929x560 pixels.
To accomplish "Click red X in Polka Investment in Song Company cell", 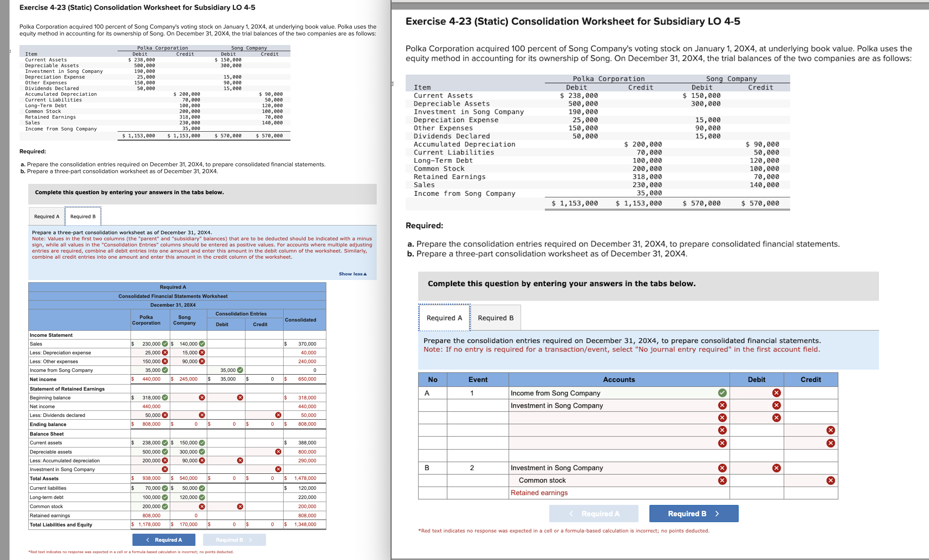I will click(x=165, y=469).
